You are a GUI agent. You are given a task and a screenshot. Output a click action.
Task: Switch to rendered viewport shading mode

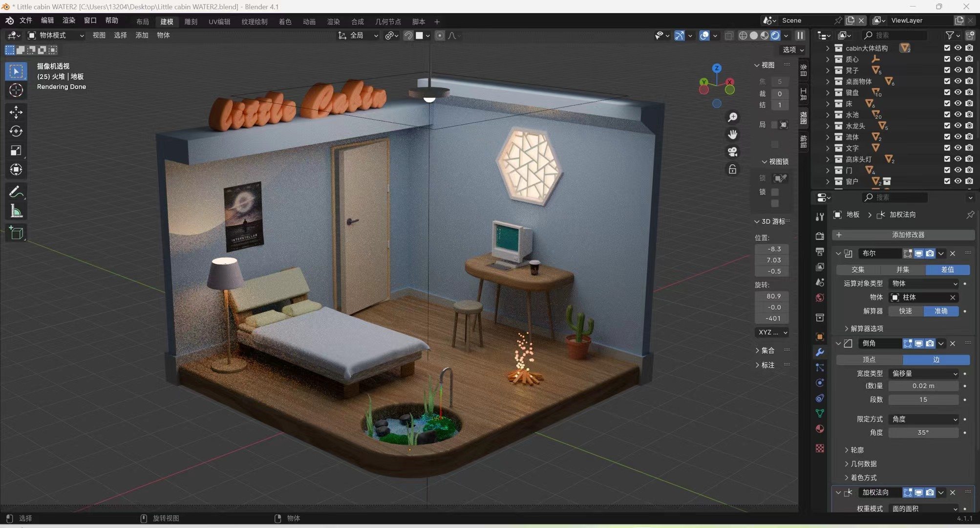tap(775, 36)
